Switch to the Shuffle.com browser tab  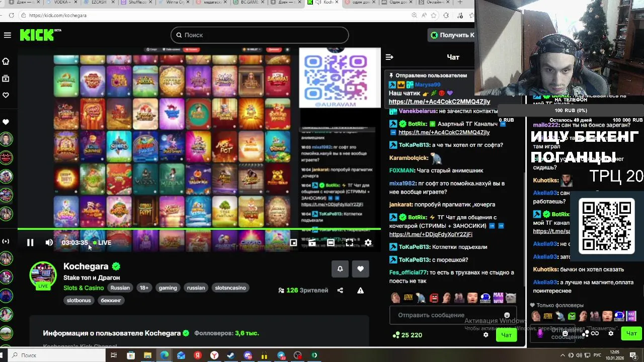[137, 3]
